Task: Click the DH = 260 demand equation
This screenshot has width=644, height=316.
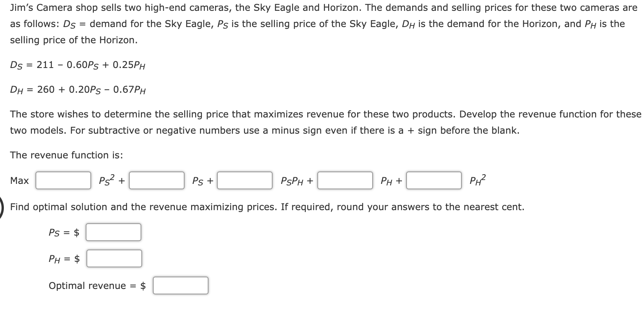Action: point(78,90)
